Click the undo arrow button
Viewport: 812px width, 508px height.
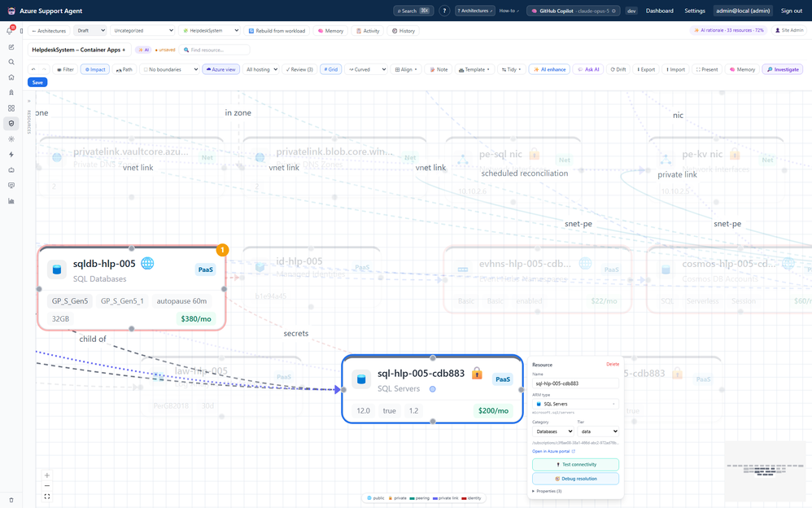(x=33, y=69)
